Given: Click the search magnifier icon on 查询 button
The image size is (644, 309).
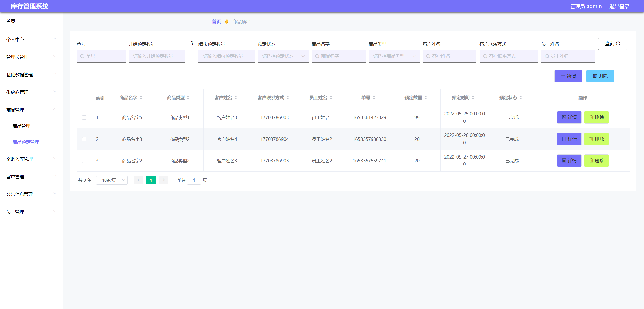Looking at the screenshot, I should 618,44.
